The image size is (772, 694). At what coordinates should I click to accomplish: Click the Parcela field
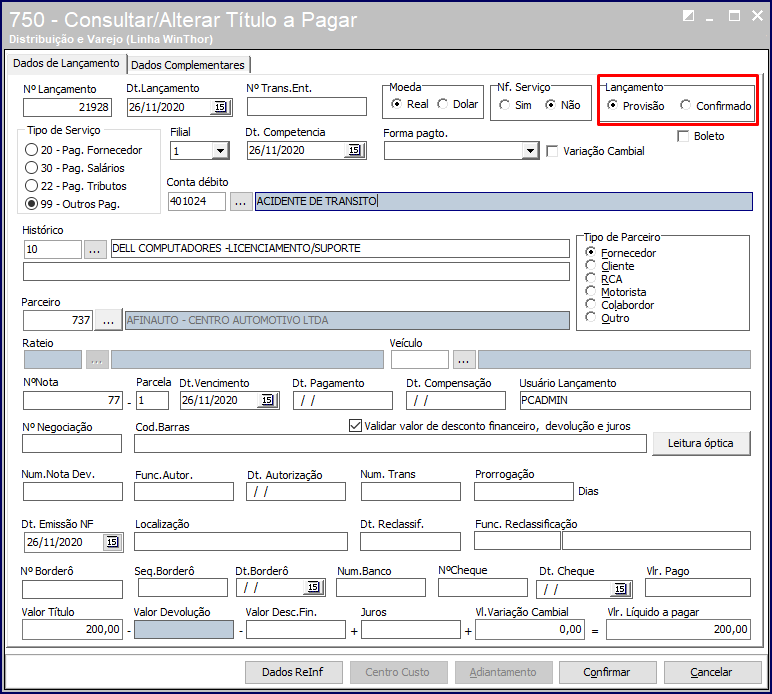click(x=152, y=401)
